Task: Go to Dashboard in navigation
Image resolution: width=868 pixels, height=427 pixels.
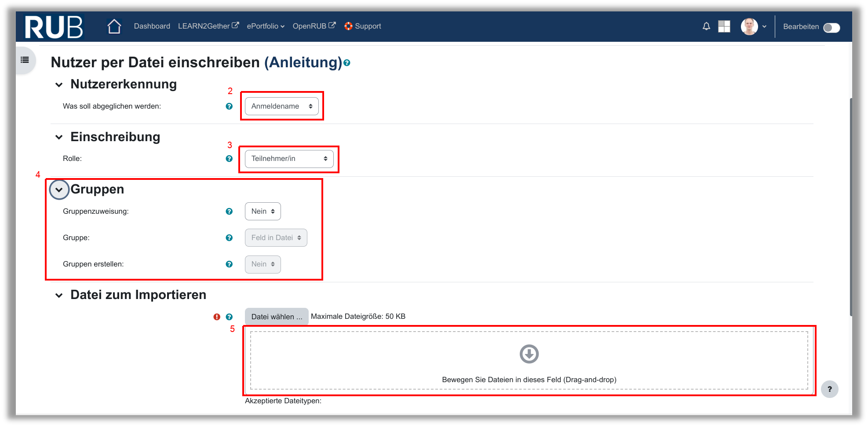Action: click(x=152, y=26)
